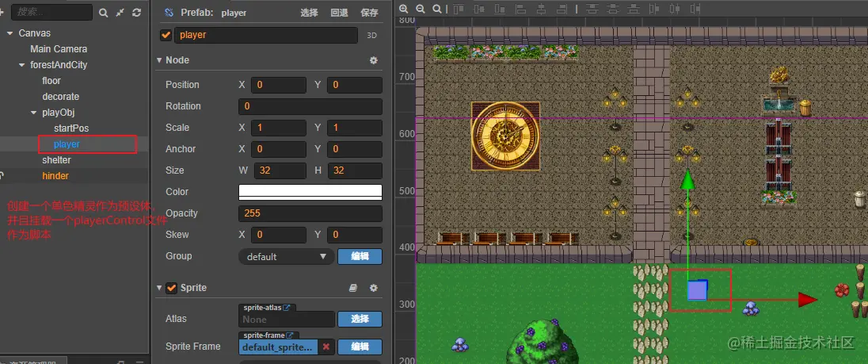Collapse the Canvas node tree
This screenshot has height=364, width=868.
(x=10, y=33)
